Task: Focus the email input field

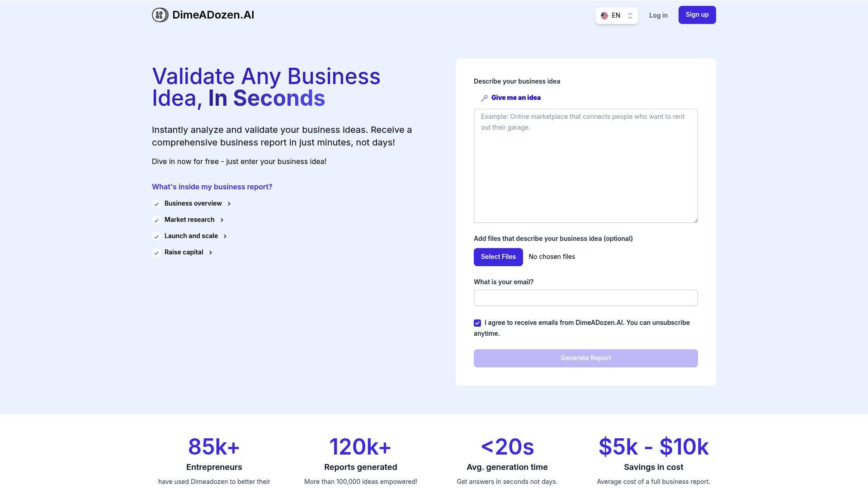Action: tap(586, 298)
